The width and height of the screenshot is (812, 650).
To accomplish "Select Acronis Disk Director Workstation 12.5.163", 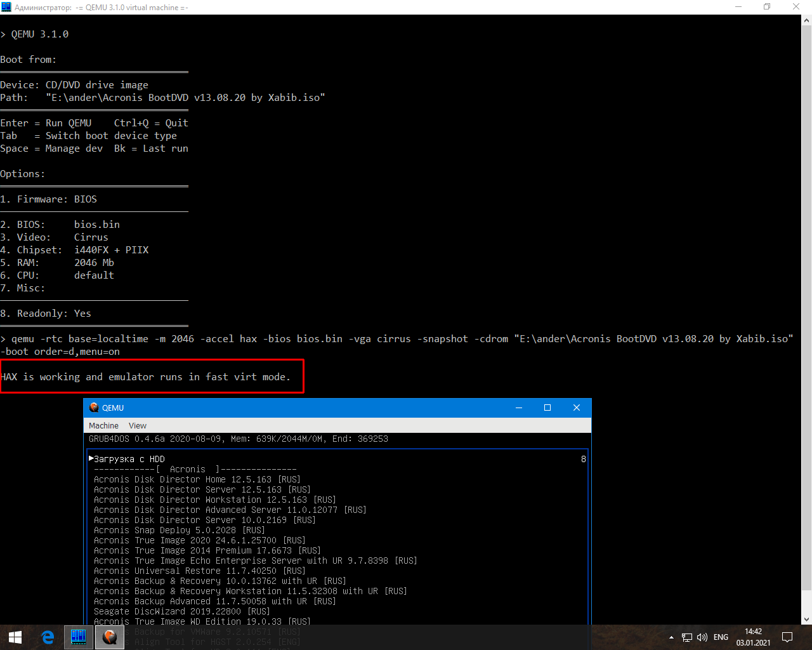I will click(215, 500).
